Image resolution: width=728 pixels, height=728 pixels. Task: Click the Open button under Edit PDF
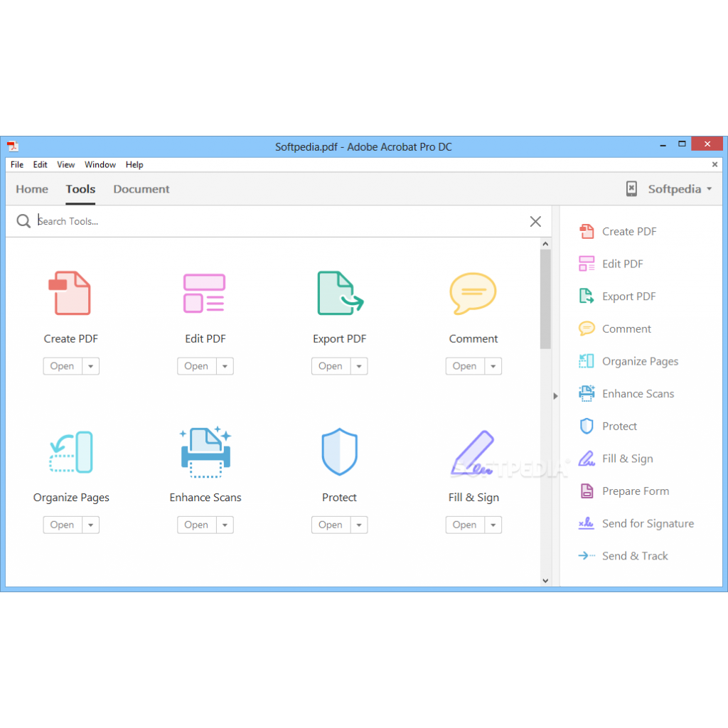pyautogui.click(x=196, y=365)
